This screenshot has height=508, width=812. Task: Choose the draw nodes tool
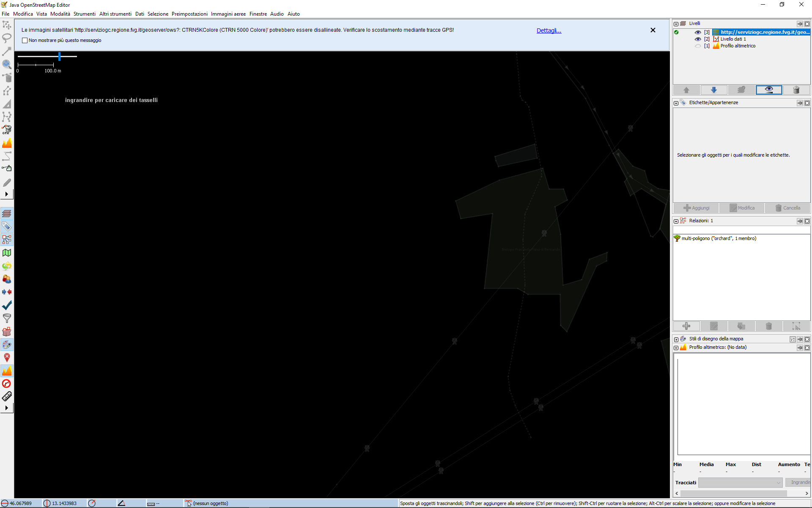pyautogui.click(x=7, y=51)
